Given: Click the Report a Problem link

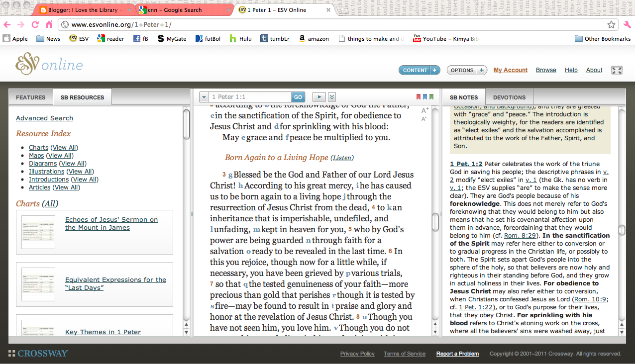Looking at the screenshot, I should 457,354.
